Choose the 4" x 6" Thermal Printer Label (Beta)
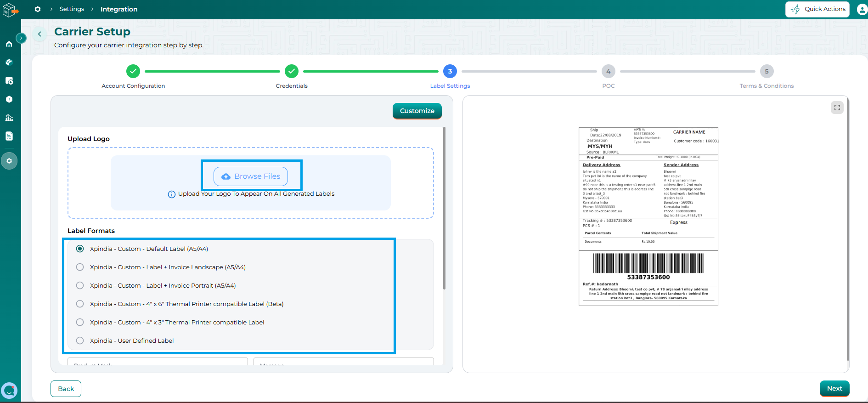 click(80, 304)
